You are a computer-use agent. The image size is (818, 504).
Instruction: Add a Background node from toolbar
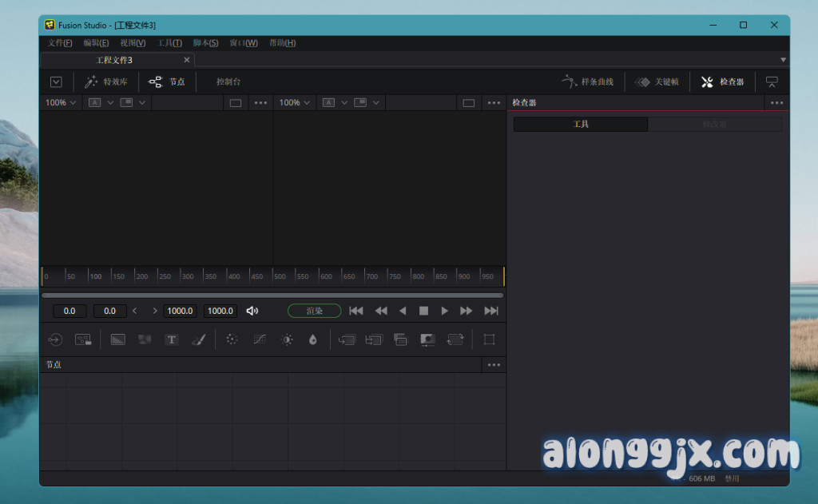pos(118,339)
